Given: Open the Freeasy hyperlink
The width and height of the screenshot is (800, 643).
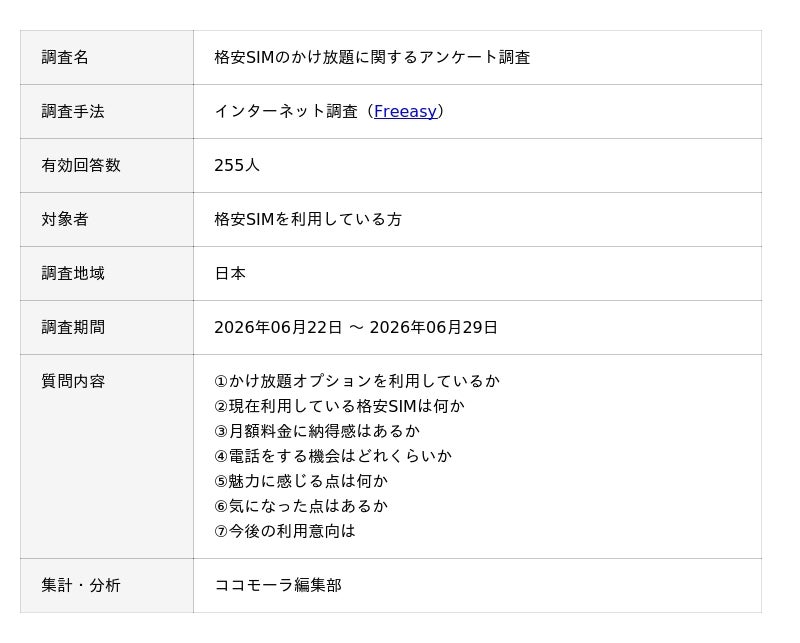Looking at the screenshot, I should click(x=405, y=111).
